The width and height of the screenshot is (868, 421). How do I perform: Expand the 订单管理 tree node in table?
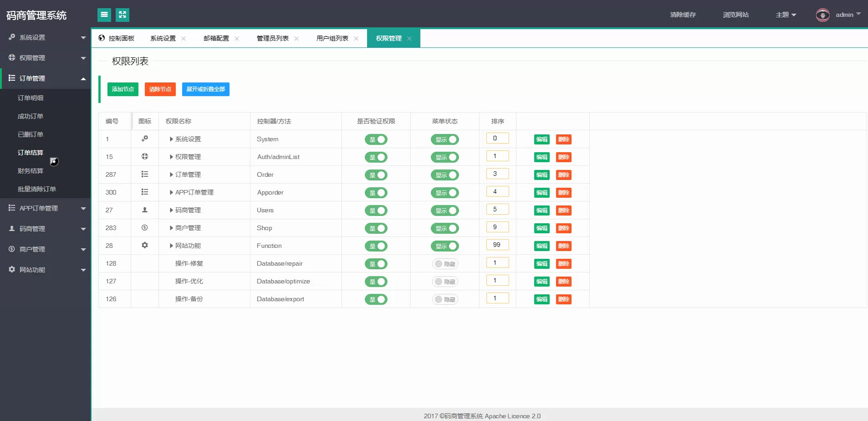[x=171, y=175]
